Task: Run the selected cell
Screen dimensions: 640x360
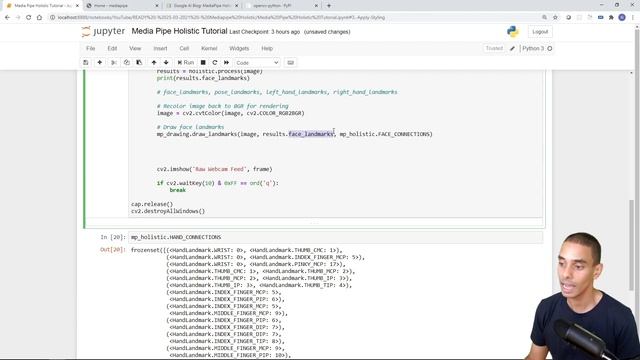Action: (x=186, y=62)
